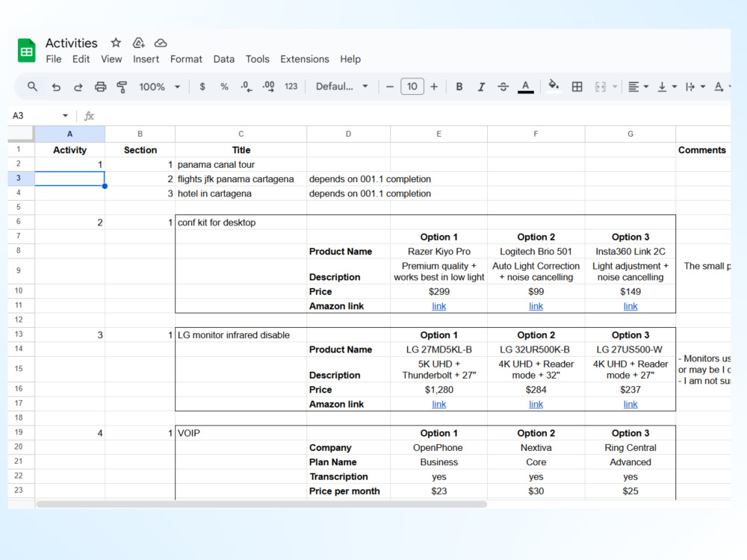Open the Help menu
Viewport: 747px width, 560px height.
[x=350, y=59]
